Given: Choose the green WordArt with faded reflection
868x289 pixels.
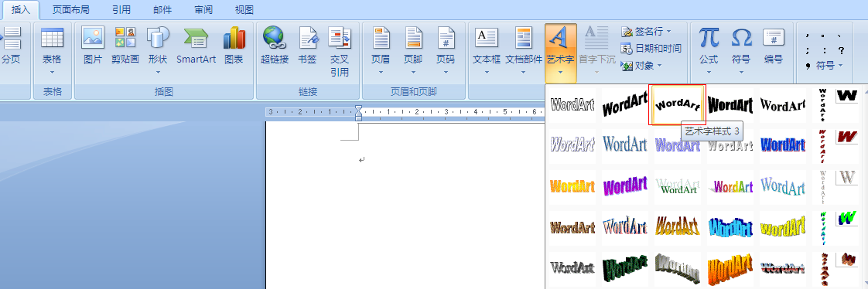Looking at the screenshot, I should pos(678,186).
